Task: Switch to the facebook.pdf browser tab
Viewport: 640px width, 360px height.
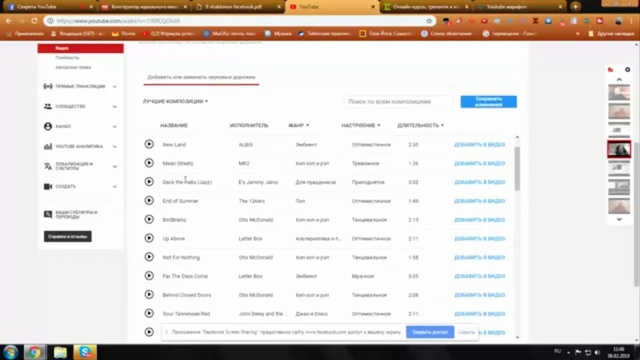Action: 238,7
